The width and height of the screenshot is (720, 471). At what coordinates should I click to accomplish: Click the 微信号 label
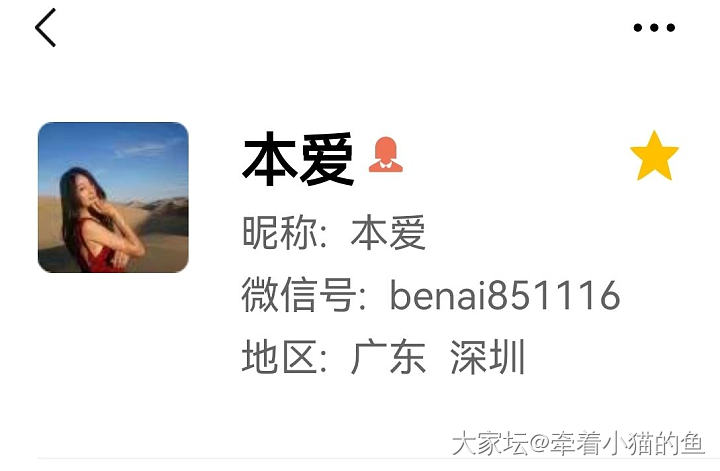(x=299, y=295)
